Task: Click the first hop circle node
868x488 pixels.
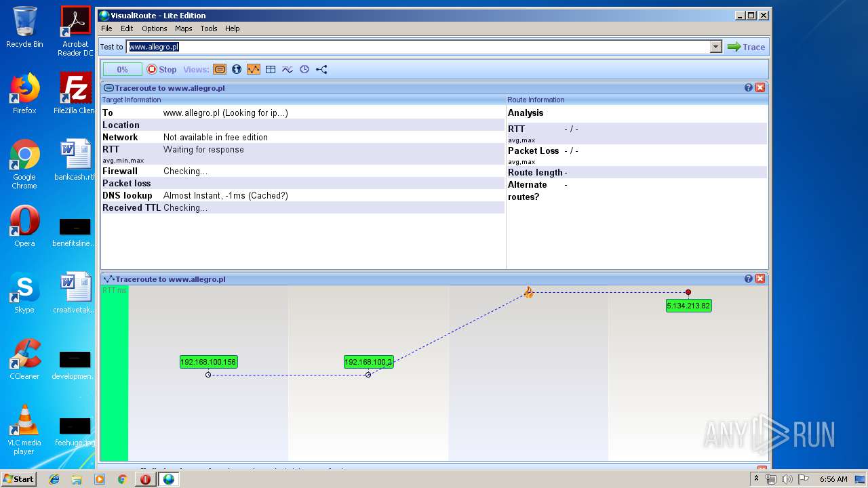Action: tap(208, 375)
